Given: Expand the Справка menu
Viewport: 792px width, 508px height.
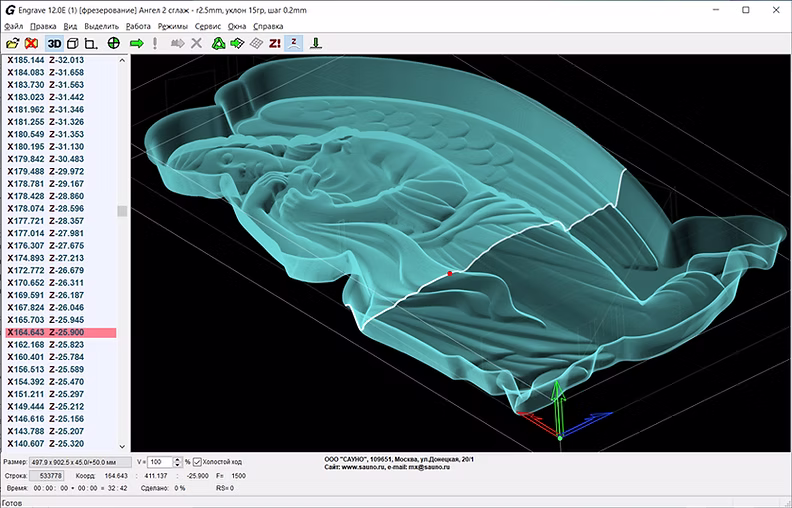Looking at the screenshot, I should (268, 26).
